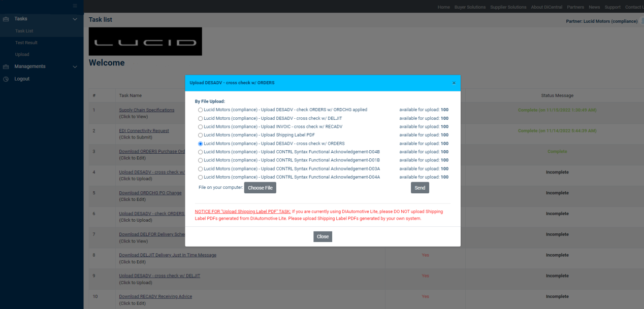Open Task List in the sidebar
Image resolution: width=644 pixels, height=309 pixels.
[x=24, y=31]
